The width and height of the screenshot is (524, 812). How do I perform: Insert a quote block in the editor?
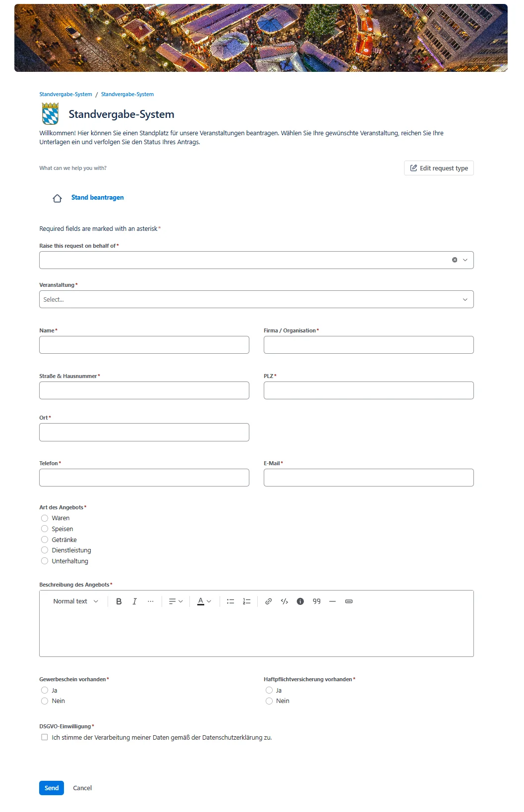click(317, 601)
